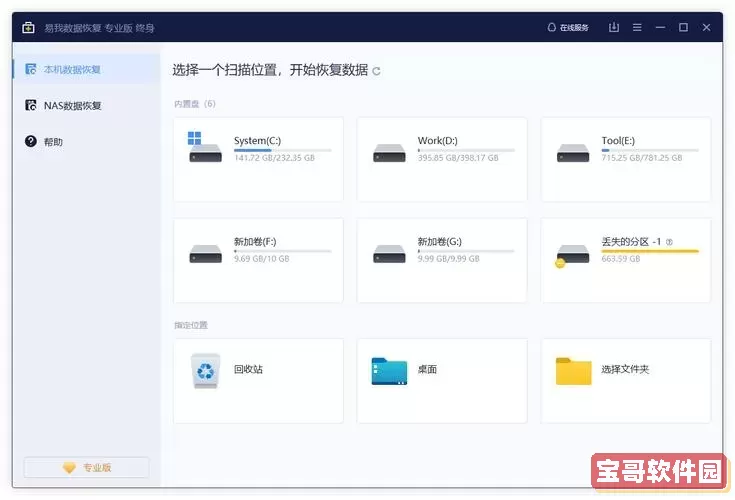Click the question mark help icon
Screen dimensions: 735x500
click(x=30, y=141)
